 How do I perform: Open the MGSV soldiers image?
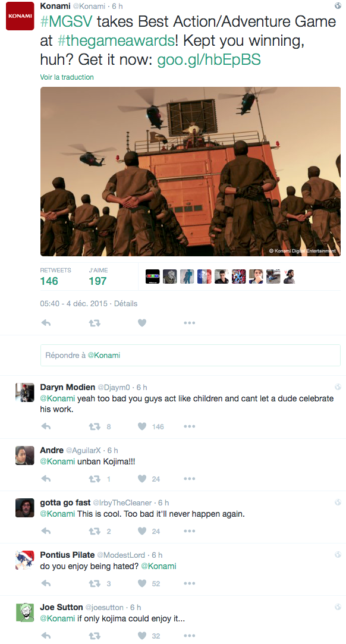click(x=190, y=172)
